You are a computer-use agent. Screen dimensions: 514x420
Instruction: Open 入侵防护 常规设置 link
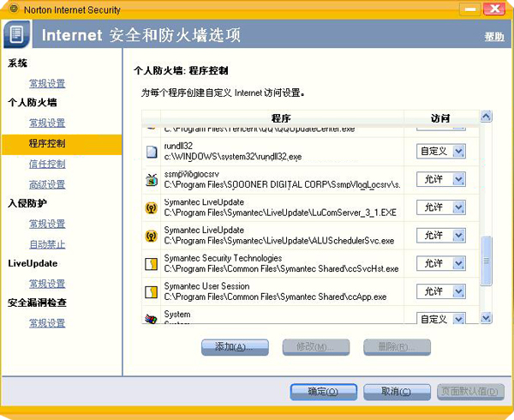pos(47,224)
